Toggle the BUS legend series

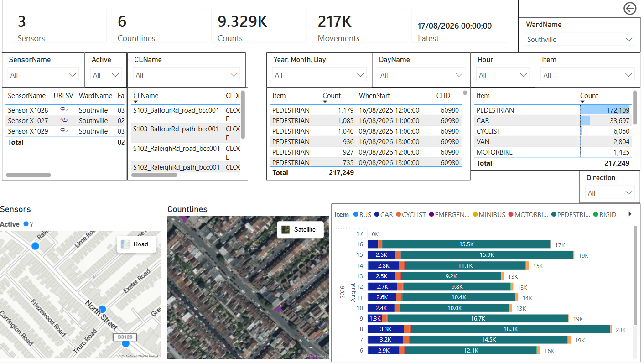362,214
